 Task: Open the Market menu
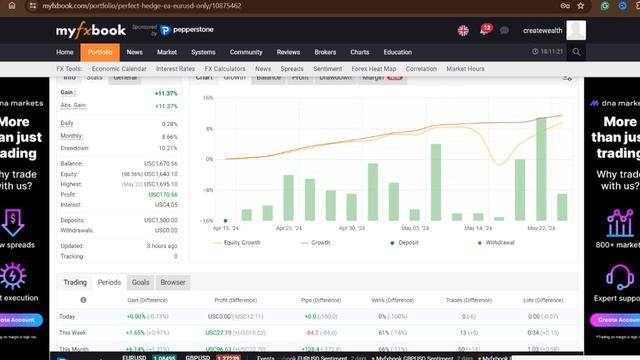point(167,52)
